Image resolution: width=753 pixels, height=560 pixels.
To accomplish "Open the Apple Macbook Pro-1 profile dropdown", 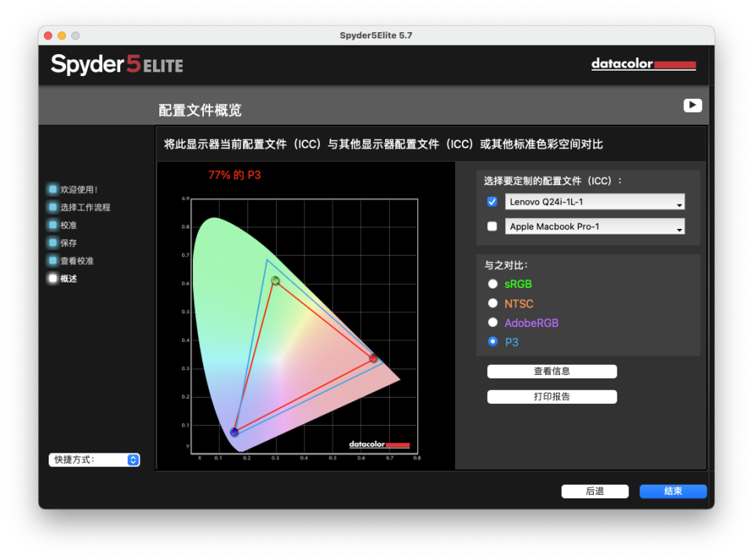I will point(595,226).
